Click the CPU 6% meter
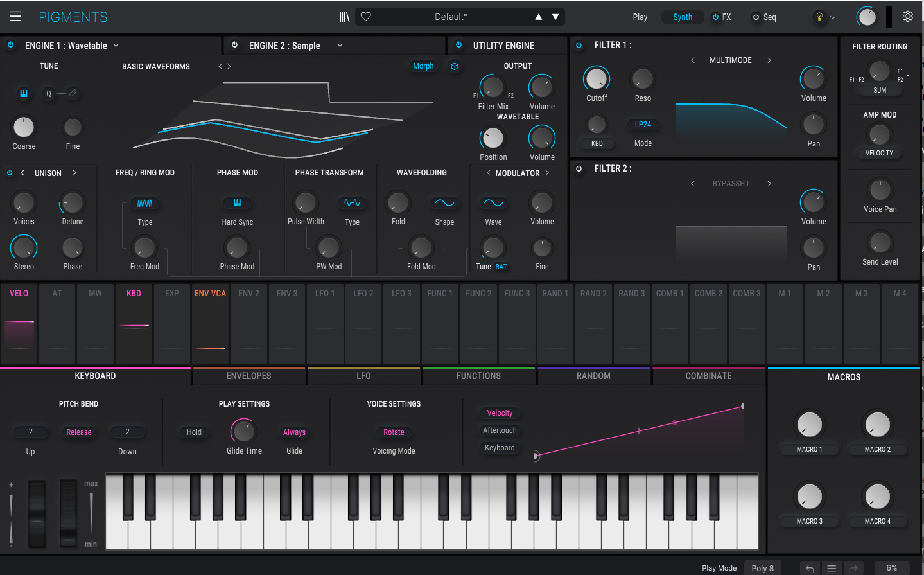This screenshot has width=924, height=575. point(891,568)
